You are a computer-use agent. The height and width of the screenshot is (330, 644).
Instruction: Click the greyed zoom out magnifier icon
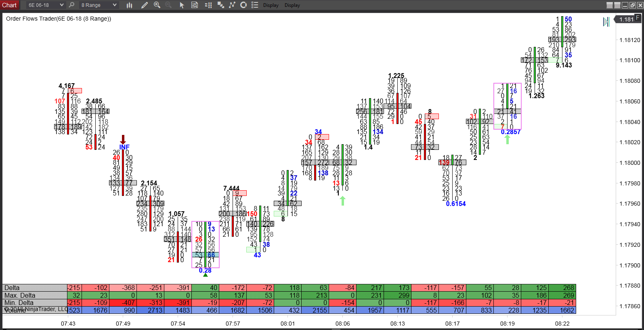coord(168,5)
